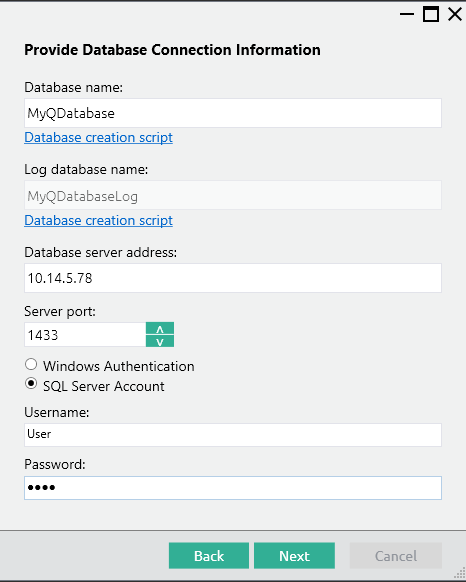This screenshot has width=466, height=582.
Task: Click the Database server address field
Action: 233,278
